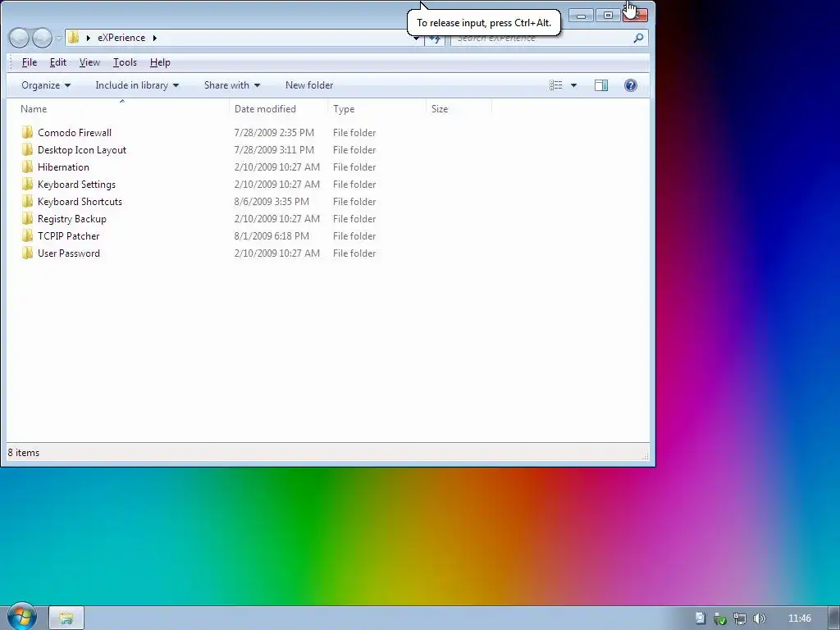Click the Comodo Firewall folder icon
Screen dimensions: 840x630
coord(27,132)
